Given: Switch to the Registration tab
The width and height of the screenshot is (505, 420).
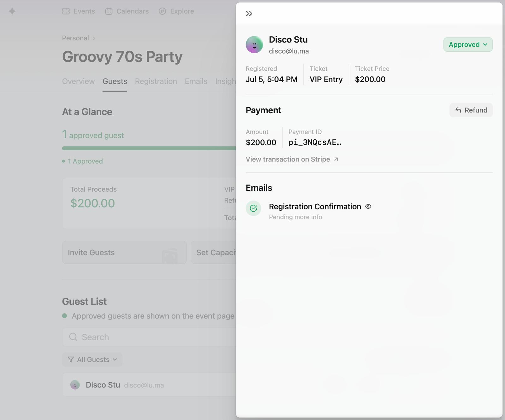Looking at the screenshot, I should click(156, 81).
